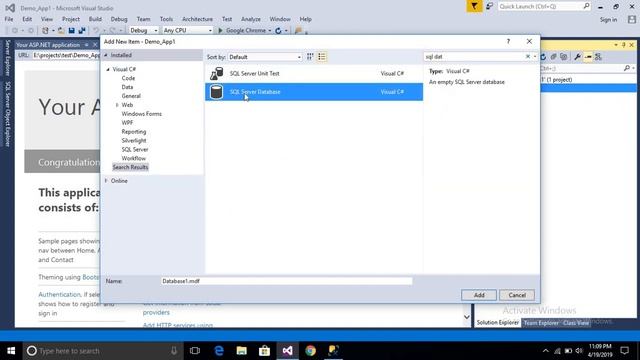640x360 pixels.
Task: Click Task View button on taskbar
Action: click(195, 351)
